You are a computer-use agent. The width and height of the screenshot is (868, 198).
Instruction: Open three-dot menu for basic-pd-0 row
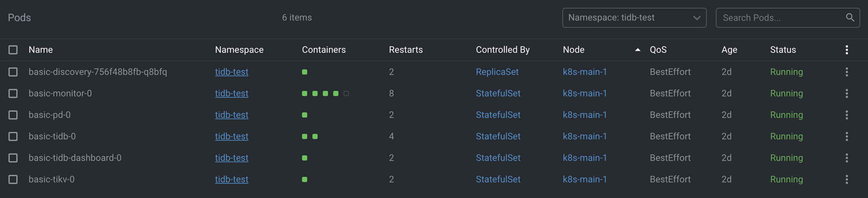847,115
